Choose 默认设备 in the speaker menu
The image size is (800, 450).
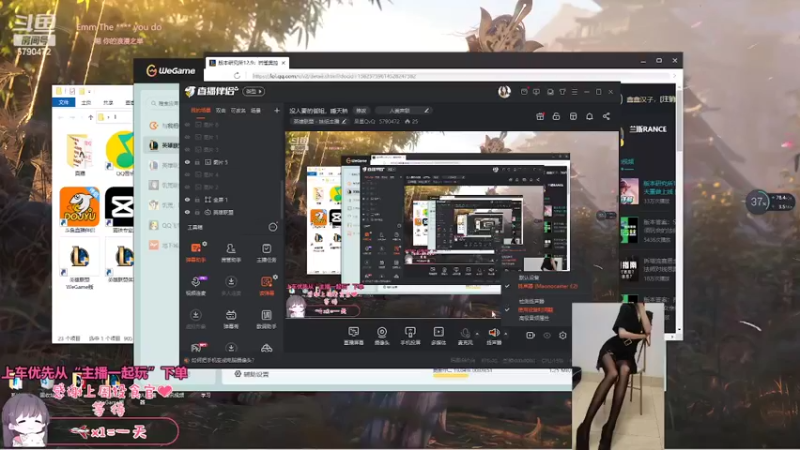(529, 278)
